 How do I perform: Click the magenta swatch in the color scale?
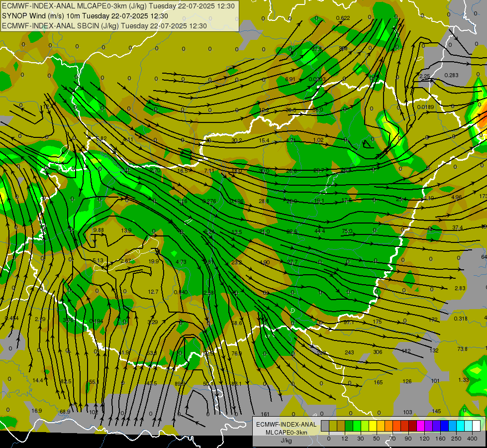click(x=421, y=426)
